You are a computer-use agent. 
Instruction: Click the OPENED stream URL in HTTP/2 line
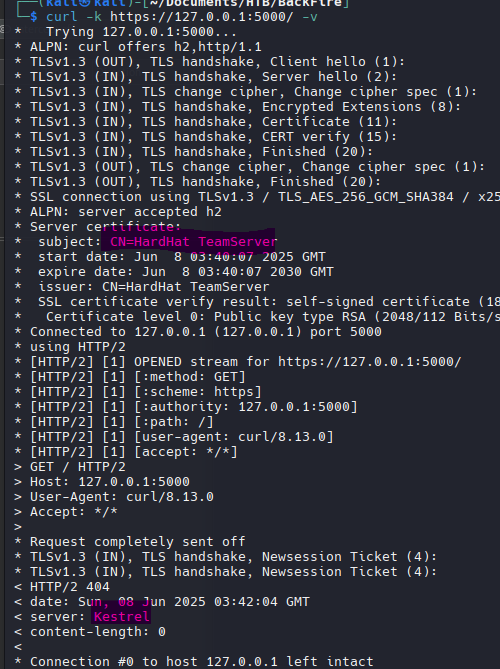click(369, 362)
